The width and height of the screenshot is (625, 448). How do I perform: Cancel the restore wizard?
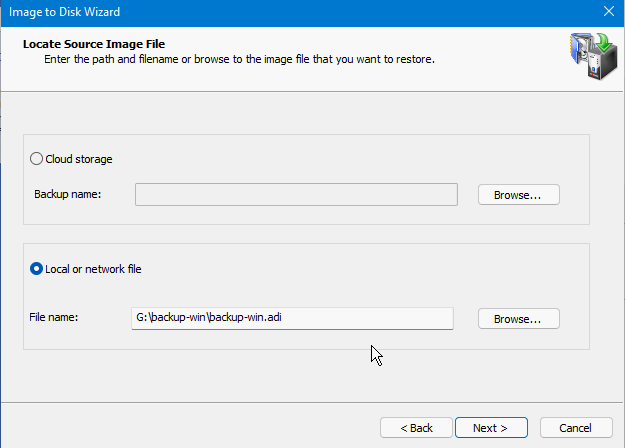point(575,428)
